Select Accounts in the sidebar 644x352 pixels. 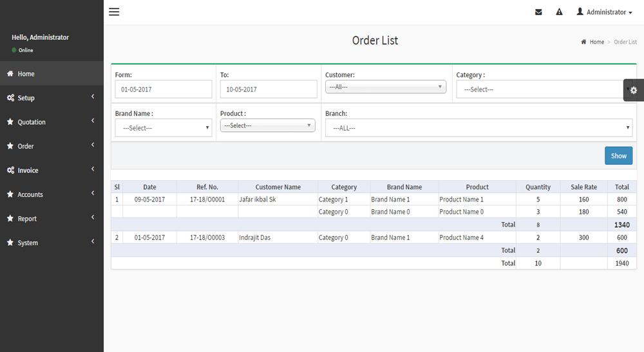click(x=52, y=194)
